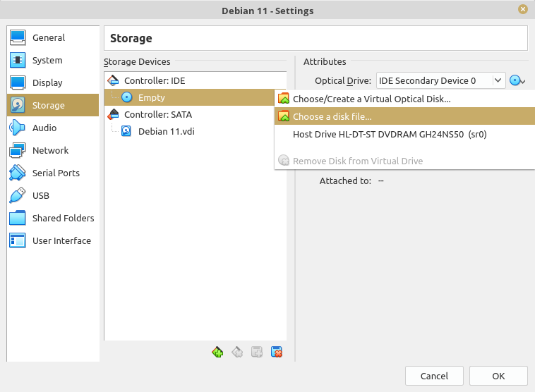Click the Storage category label

click(x=49, y=105)
